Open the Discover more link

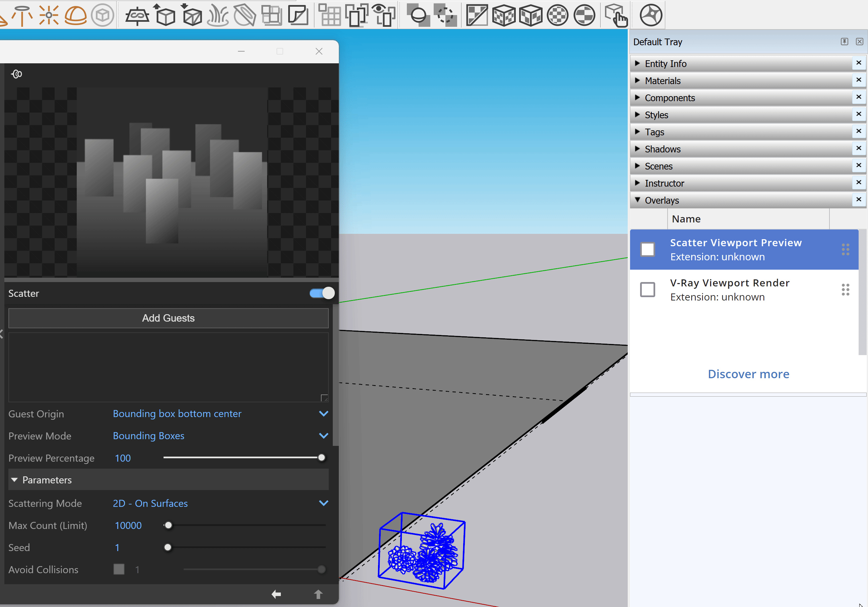coord(748,374)
